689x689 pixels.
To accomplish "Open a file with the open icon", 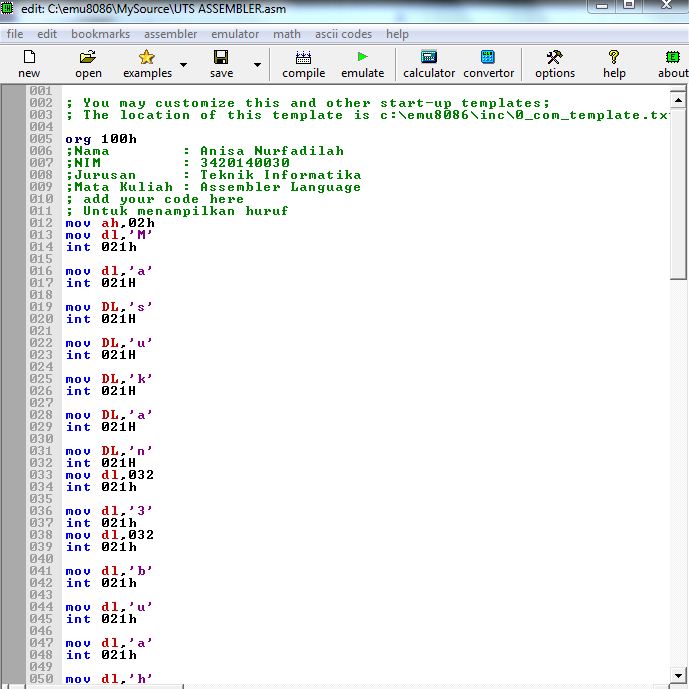I will click(88, 57).
